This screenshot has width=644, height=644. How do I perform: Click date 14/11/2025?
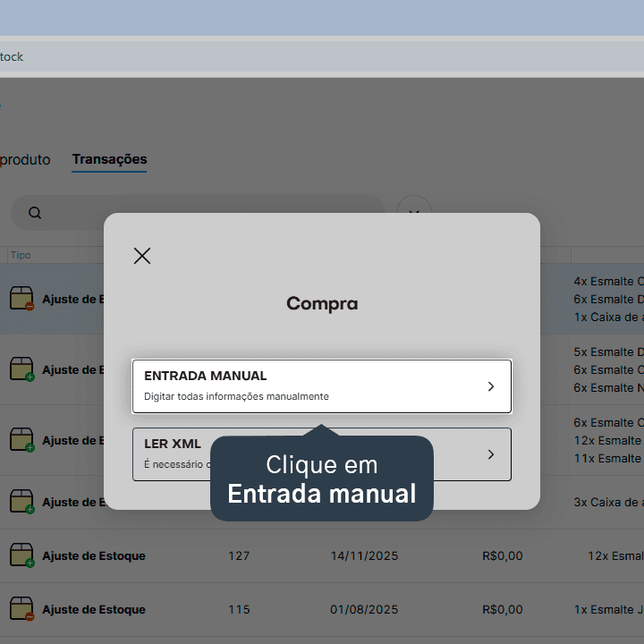[x=364, y=555]
